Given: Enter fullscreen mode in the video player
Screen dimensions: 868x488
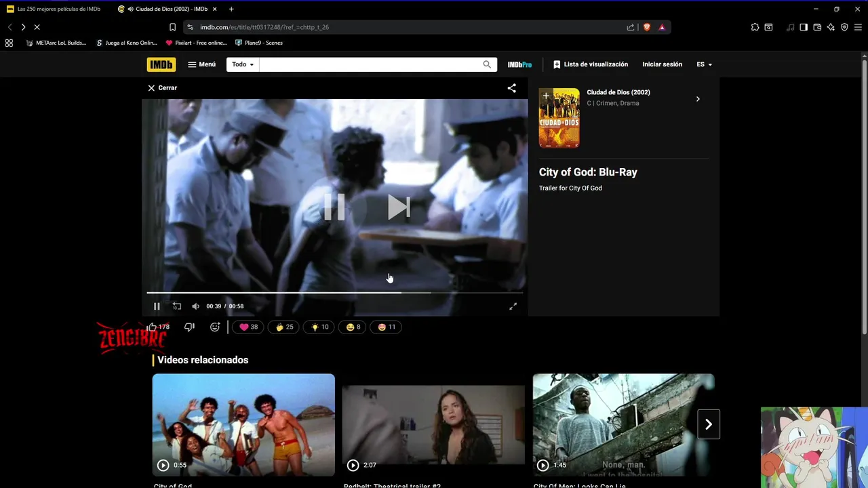Looking at the screenshot, I should [513, 306].
